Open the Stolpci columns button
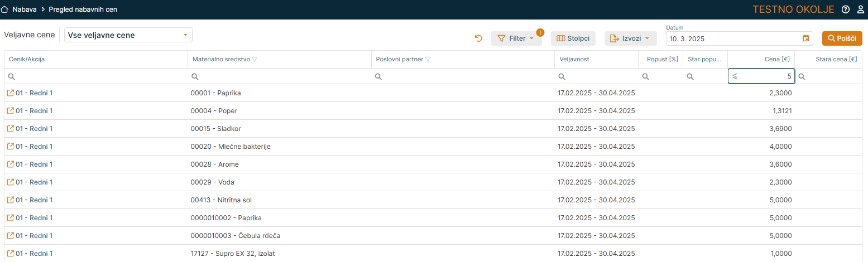Image resolution: width=868 pixels, height=262 pixels. coord(573,38)
